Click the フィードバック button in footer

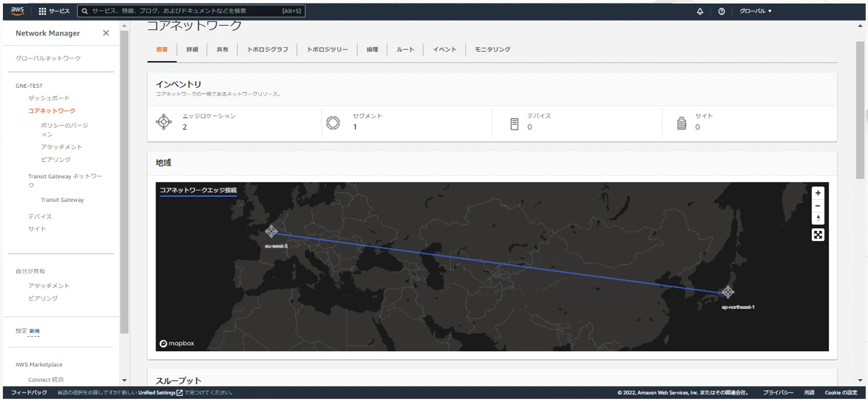pos(29,393)
